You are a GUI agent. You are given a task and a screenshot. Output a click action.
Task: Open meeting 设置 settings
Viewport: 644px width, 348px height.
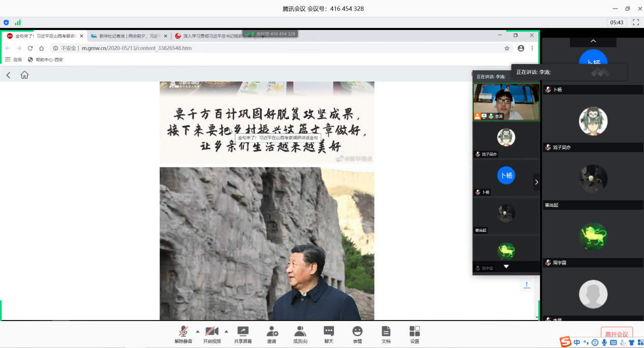coord(415,332)
